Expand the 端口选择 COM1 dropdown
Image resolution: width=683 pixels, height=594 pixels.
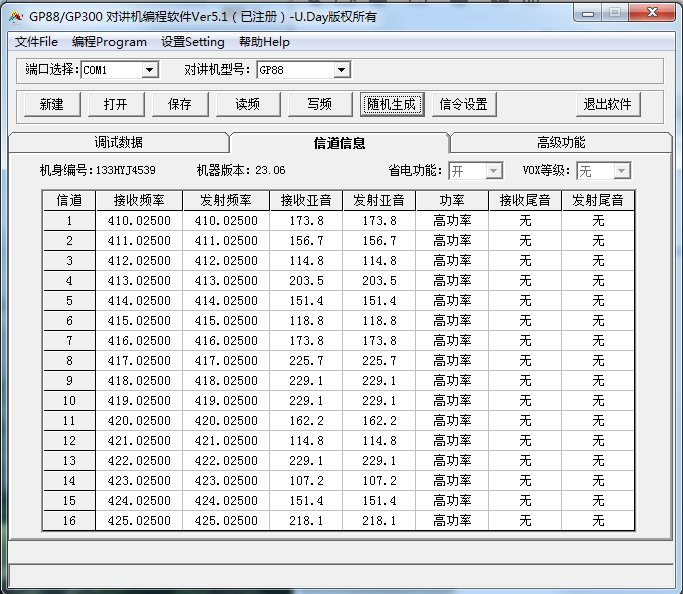[x=149, y=70]
